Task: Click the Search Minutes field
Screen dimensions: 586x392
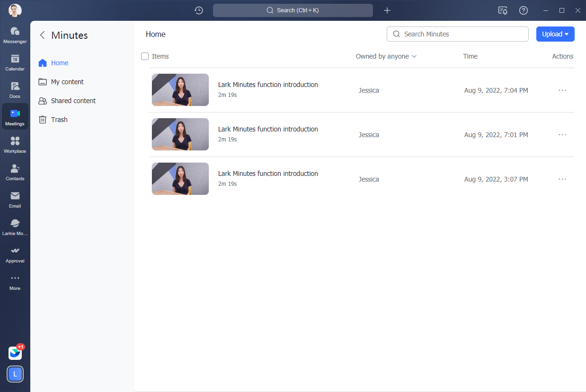Action: point(457,34)
